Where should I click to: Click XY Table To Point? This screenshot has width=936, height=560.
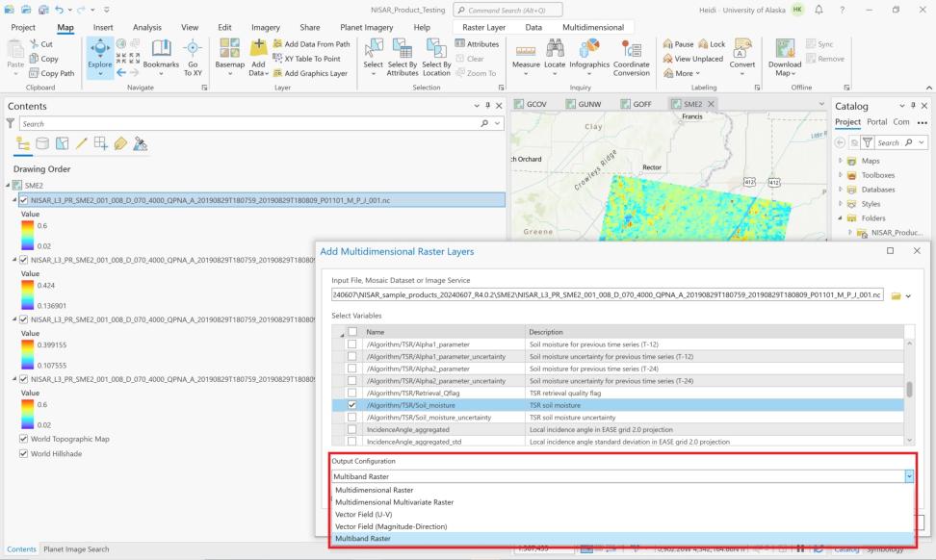(x=307, y=59)
